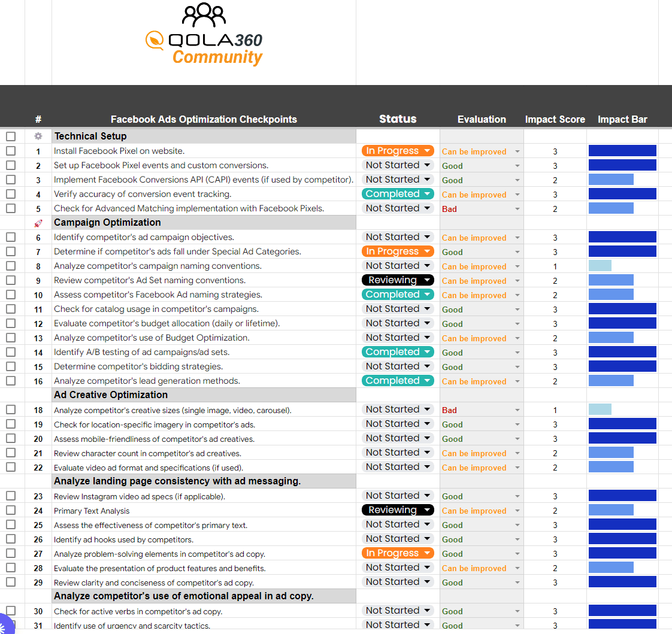The image size is (672, 634).
Task: Click the Campaign Optimization section header
Action: coord(204,222)
